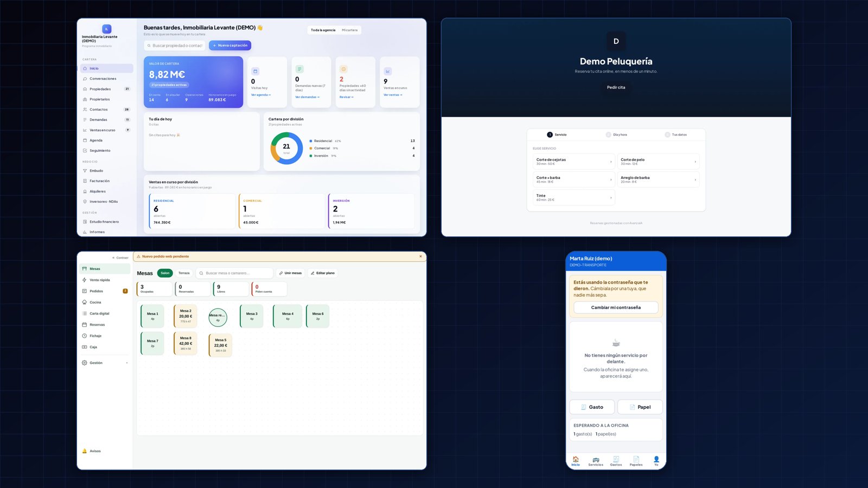This screenshot has width=868, height=488.
Task: Open Pedidos in the restaurant sidebar
Action: point(105,291)
